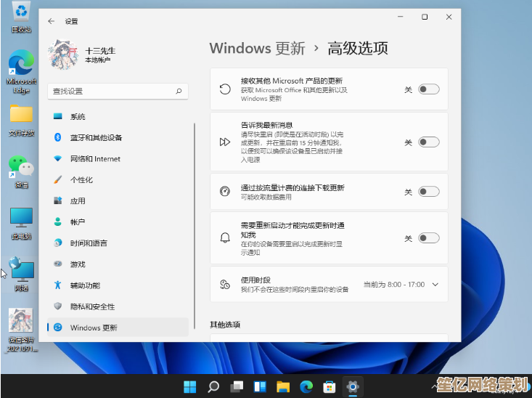Enable 需要重新启动才能完成更新时通知我 toggle
The height and width of the screenshot is (398, 532).
point(428,238)
